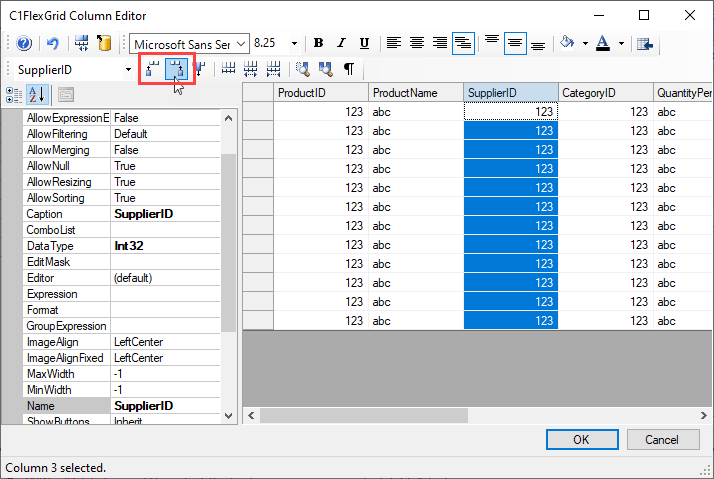This screenshot has width=714, height=479.
Task: Toggle bold formatting
Action: 318,44
